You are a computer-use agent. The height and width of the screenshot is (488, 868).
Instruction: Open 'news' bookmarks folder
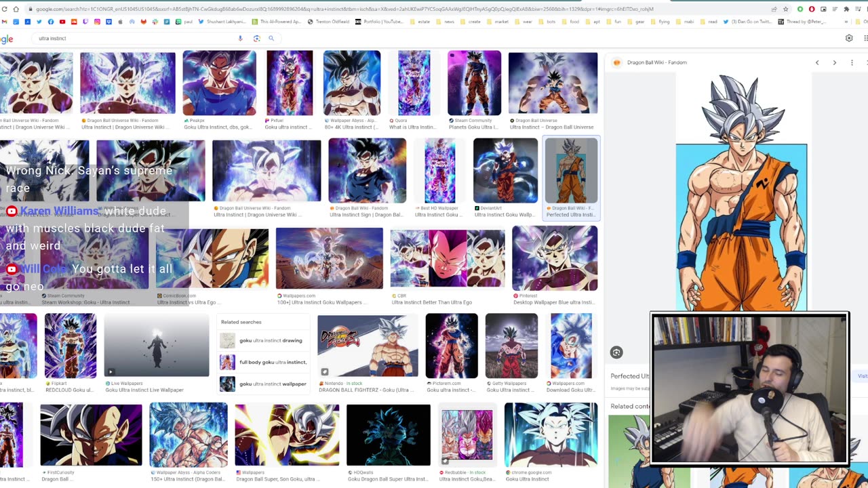click(x=444, y=22)
